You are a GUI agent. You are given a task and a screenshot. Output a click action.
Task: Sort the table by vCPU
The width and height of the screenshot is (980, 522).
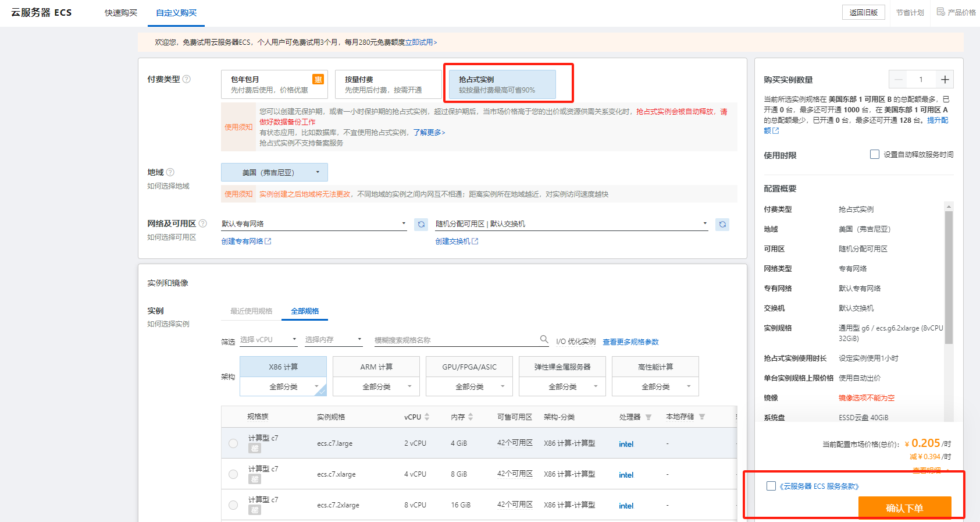pyautogui.click(x=427, y=417)
